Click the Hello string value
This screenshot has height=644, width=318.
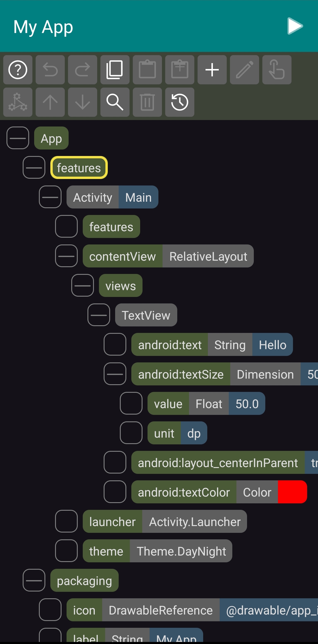coord(272,344)
